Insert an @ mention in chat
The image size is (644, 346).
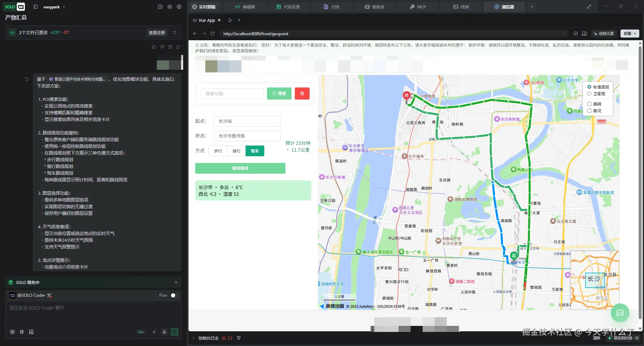click(12, 332)
